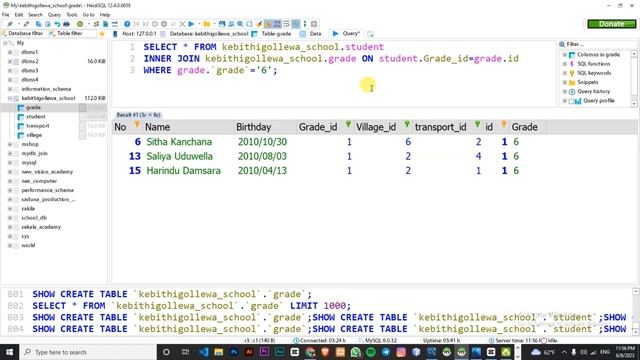The width and height of the screenshot is (640, 360).
Task: Click the favorites star icon
Action: pos(102,33)
